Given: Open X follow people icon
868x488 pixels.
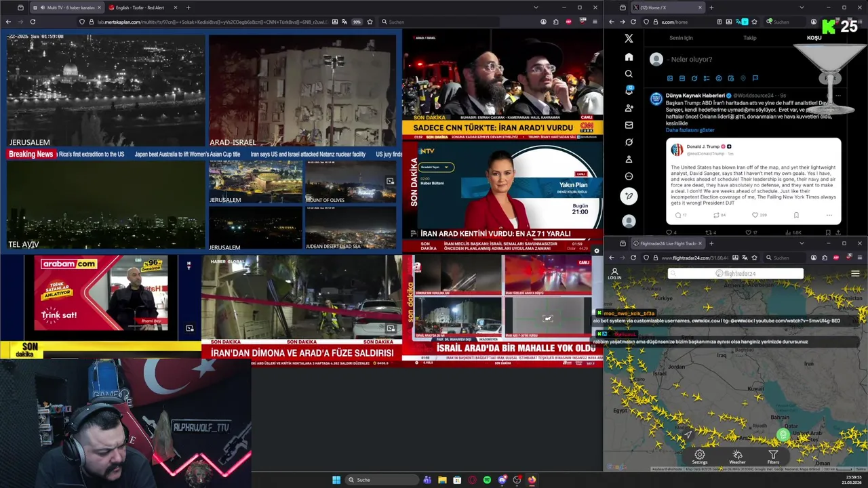Looking at the screenshot, I should point(629,108).
